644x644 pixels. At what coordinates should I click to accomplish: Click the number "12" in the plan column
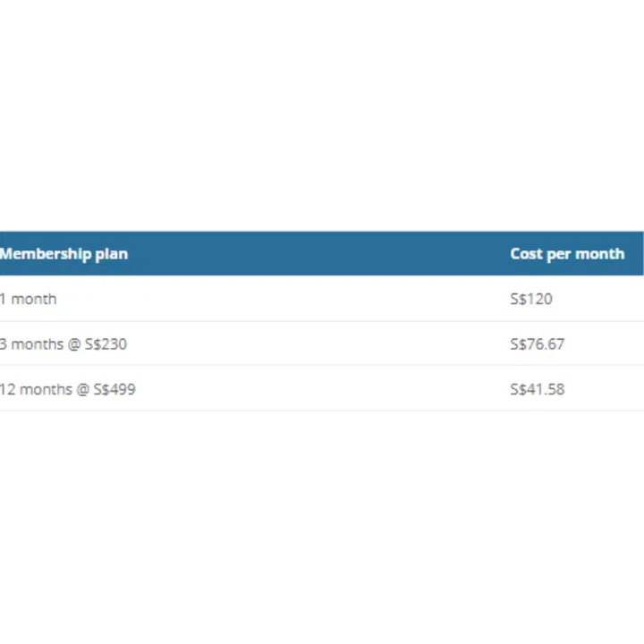8,389
